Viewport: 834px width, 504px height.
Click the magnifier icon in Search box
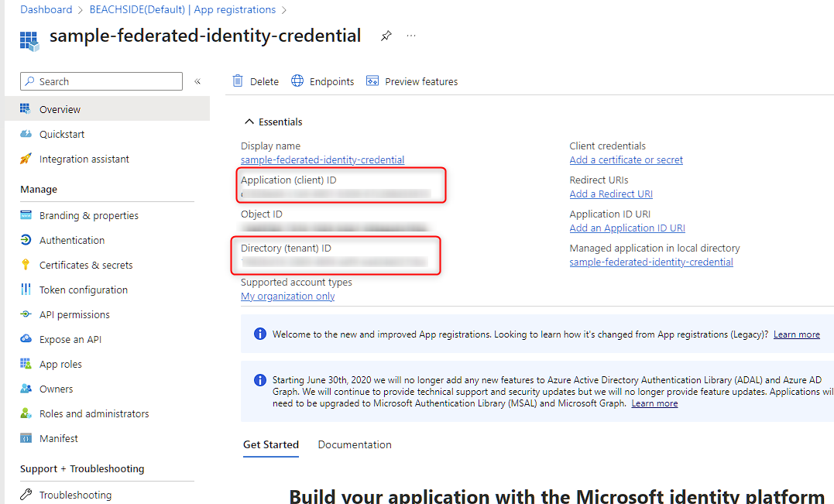click(x=29, y=81)
